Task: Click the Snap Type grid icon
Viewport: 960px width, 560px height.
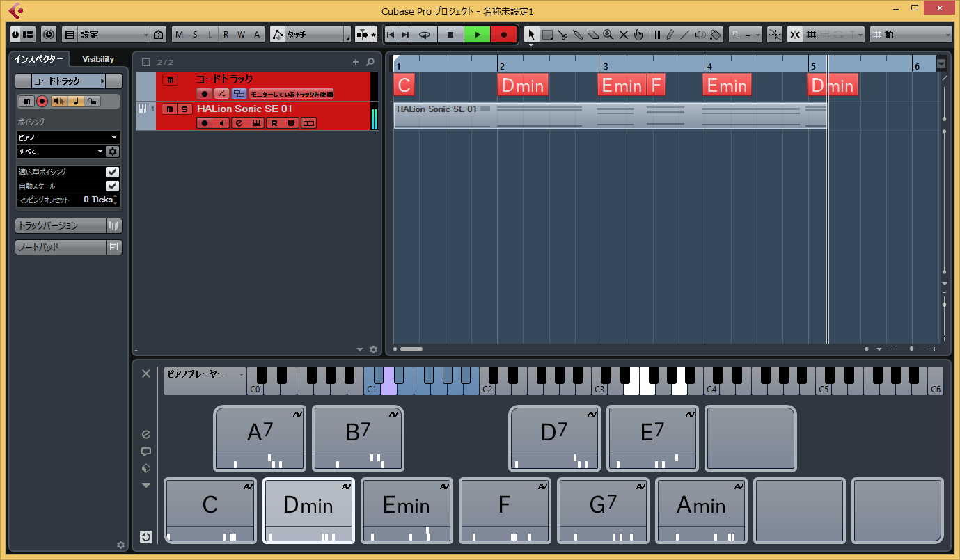Action: (x=811, y=35)
